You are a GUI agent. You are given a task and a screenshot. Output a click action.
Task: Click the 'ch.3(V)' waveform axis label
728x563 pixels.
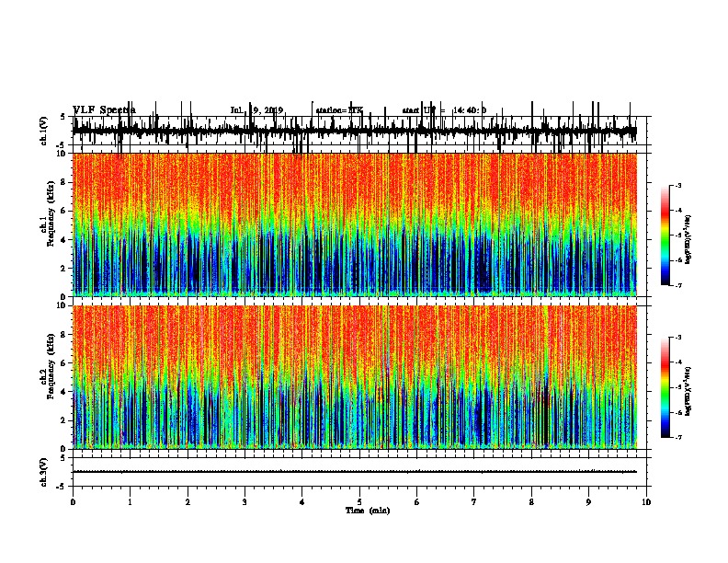click(x=44, y=472)
